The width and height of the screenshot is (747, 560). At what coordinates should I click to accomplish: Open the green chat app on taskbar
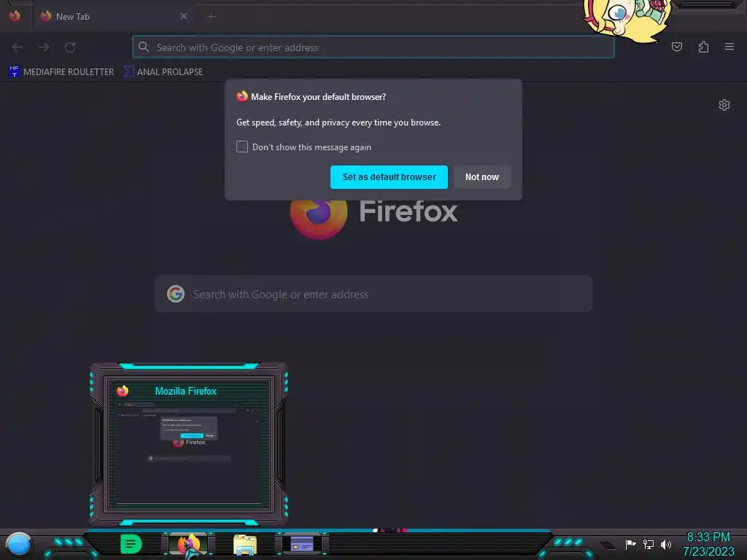[131, 544]
